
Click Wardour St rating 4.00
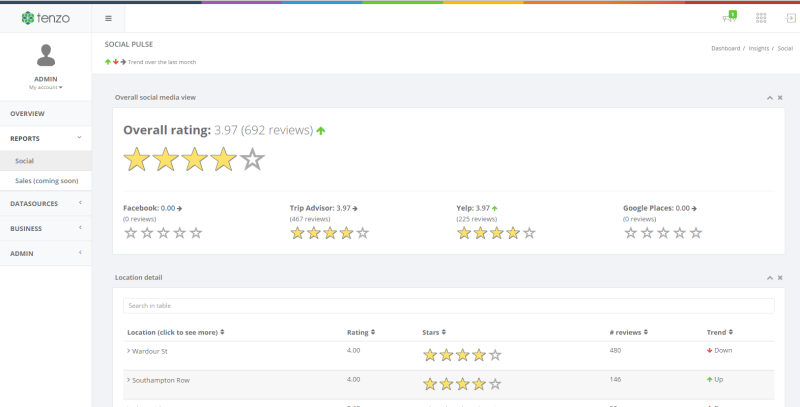click(354, 350)
